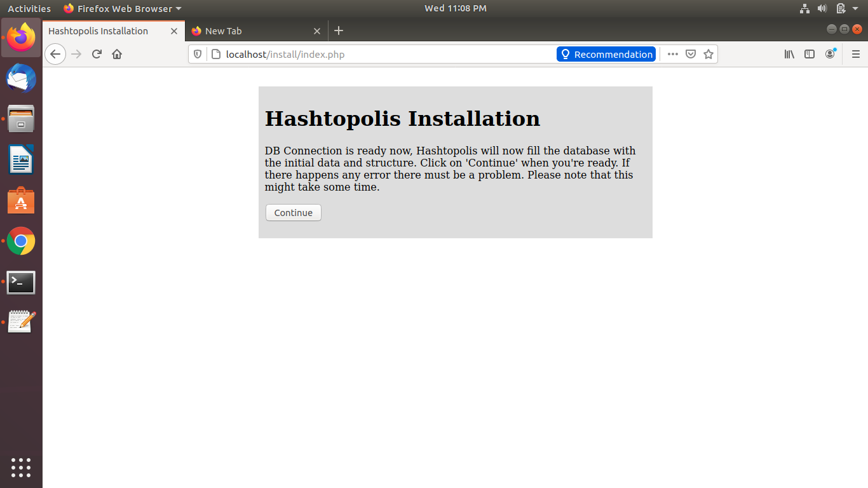Launch Thunderbird Mail from dock

(21, 78)
